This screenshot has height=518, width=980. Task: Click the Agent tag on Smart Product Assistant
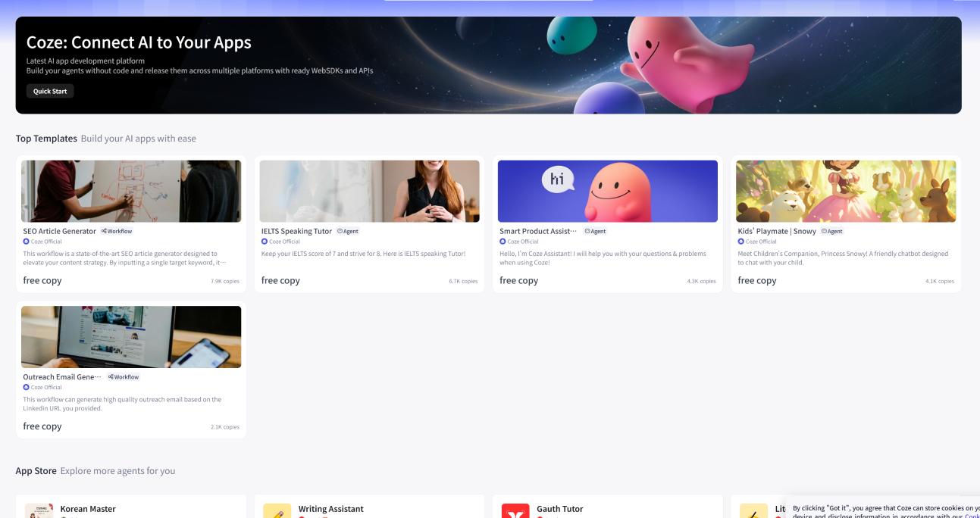(x=595, y=231)
